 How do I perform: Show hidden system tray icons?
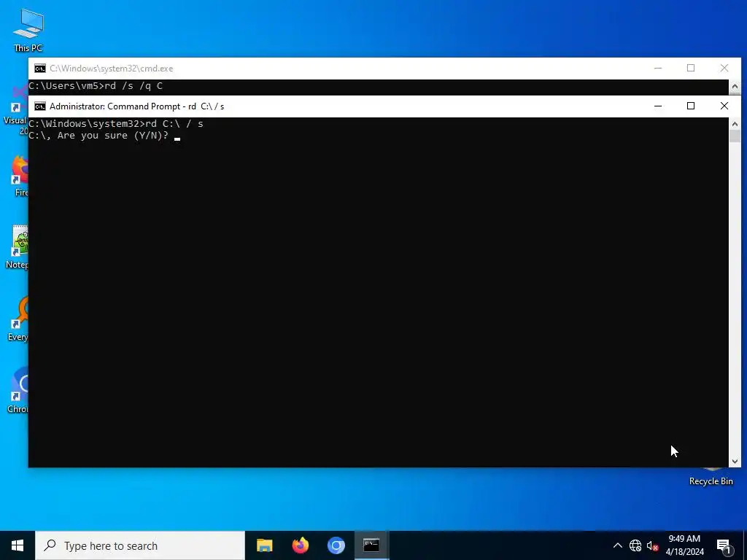(617, 545)
